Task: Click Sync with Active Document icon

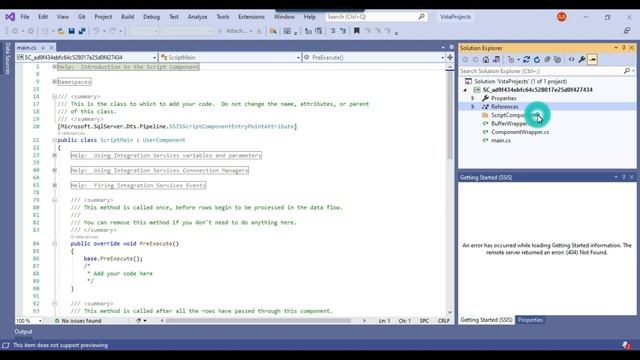Action: click(x=527, y=60)
